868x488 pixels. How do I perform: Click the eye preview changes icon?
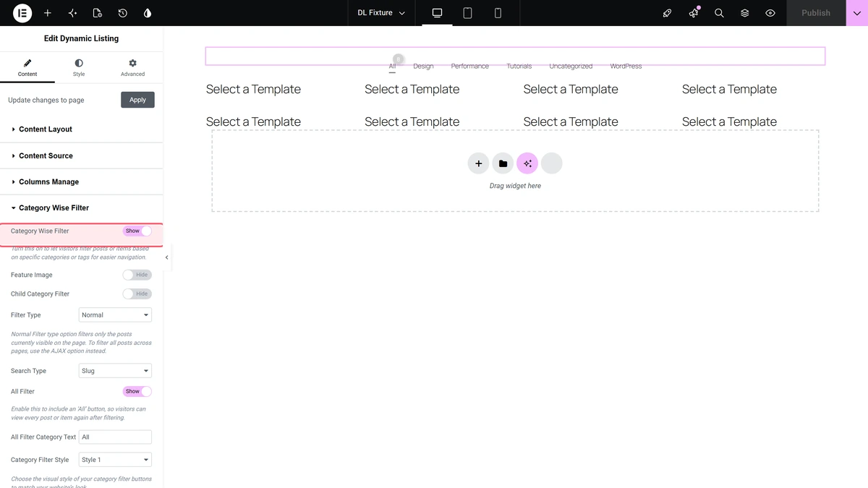pos(770,13)
